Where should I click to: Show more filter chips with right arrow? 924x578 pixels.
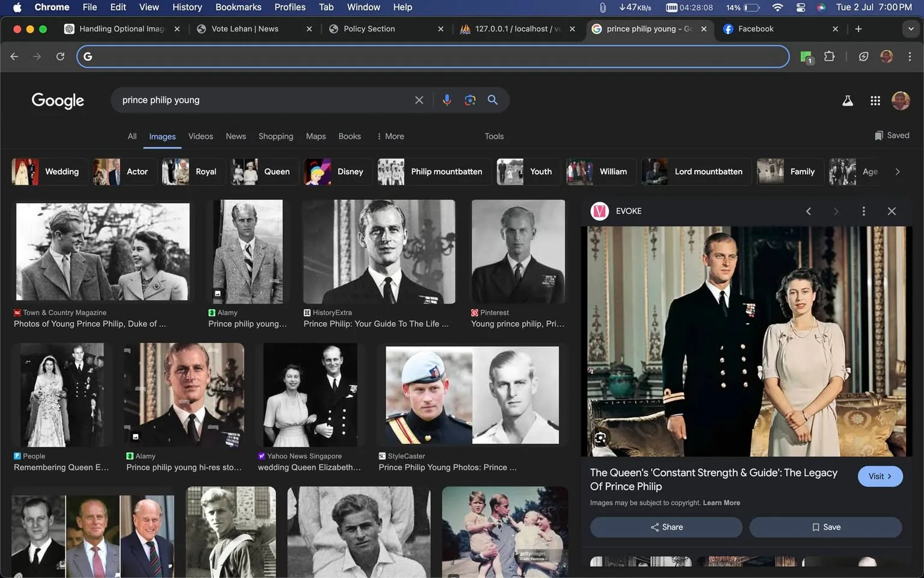898,172
